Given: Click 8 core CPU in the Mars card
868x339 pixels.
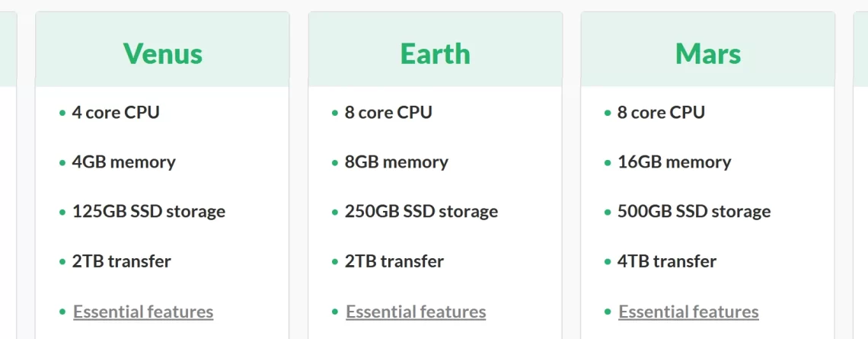Looking at the screenshot, I should pos(661,113).
